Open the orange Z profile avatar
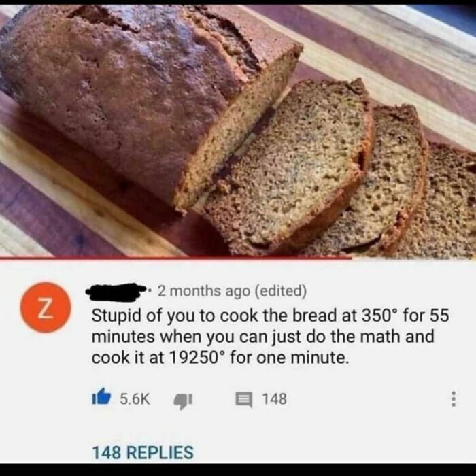This screenshot has width=476, height=476. click(x=46, y=307)
